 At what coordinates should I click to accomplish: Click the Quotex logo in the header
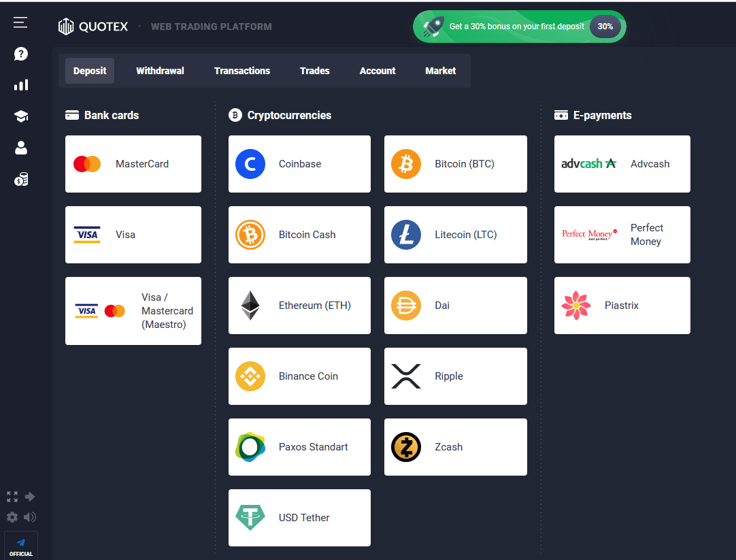93,27
